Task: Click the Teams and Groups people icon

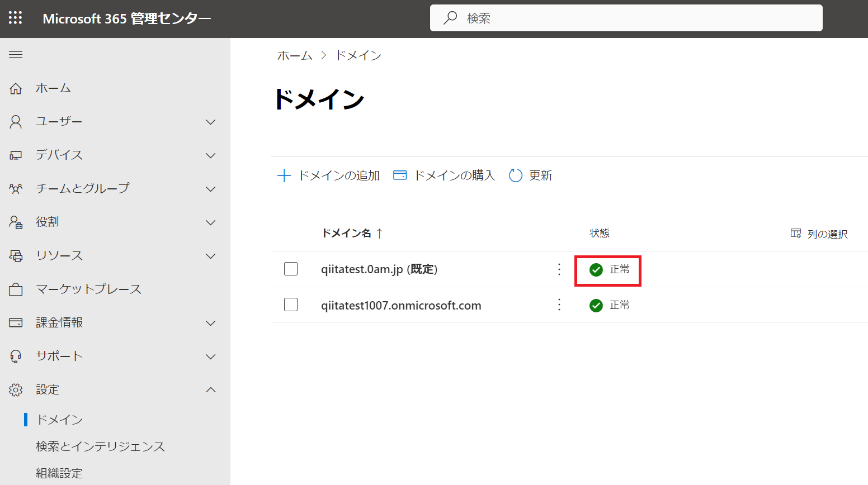Action: (x=16, y=189)
